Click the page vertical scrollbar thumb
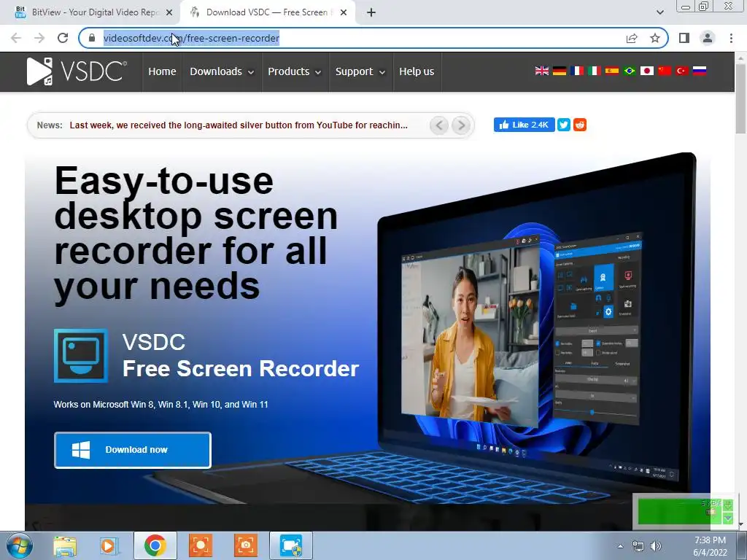 pos(740,98)
